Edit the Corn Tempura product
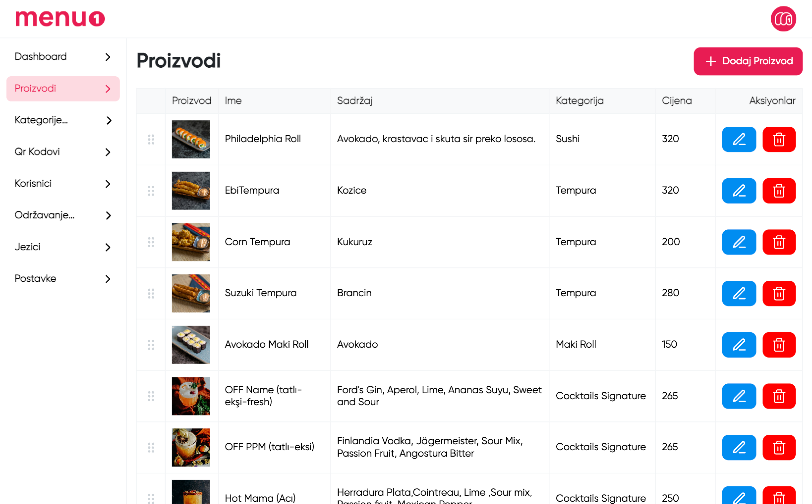This screenshot has height=504, width=812. 739,242
